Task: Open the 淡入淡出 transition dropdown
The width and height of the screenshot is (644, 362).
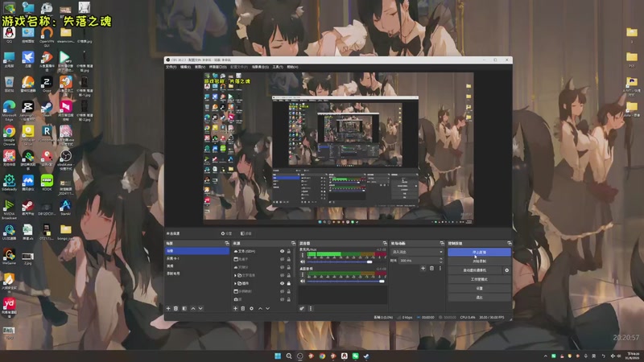Action: [x=417, y=252]
